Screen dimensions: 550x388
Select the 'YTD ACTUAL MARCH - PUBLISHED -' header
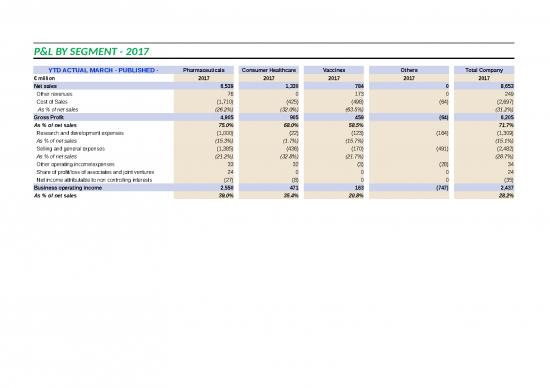103,70
